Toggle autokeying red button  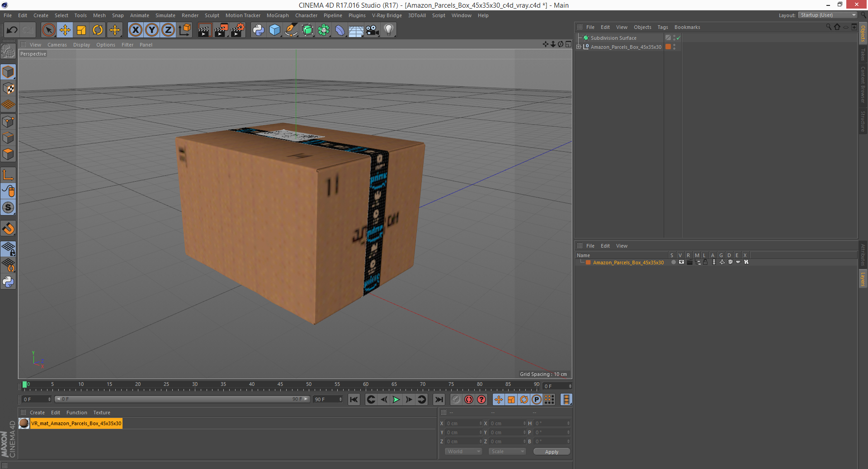(x=469, y=399)
